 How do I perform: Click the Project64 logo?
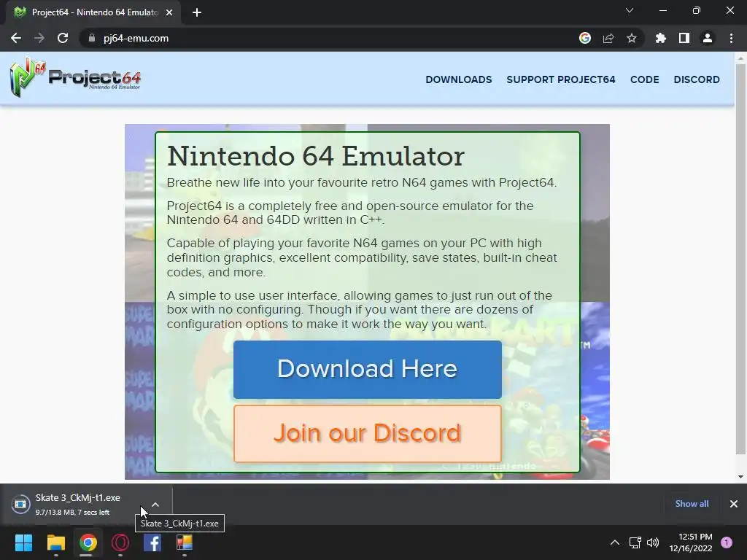(x=75, y=77)
